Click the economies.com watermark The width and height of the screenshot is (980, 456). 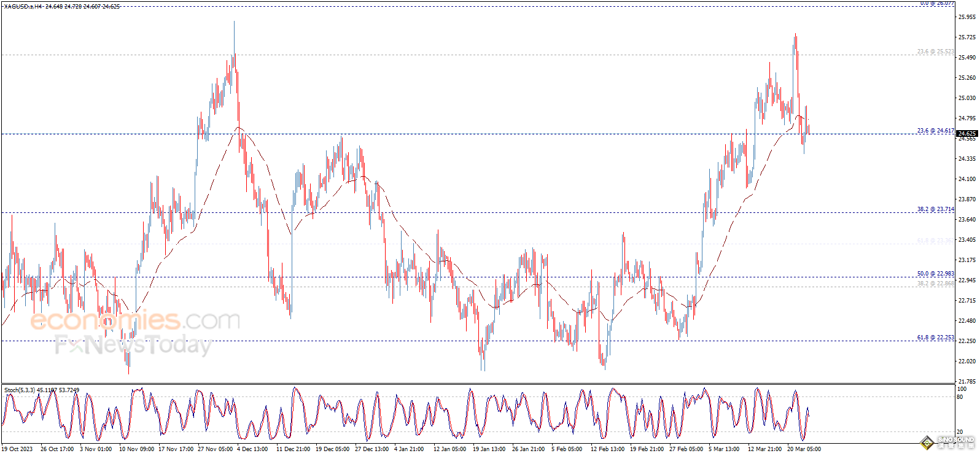coord(135,320)
